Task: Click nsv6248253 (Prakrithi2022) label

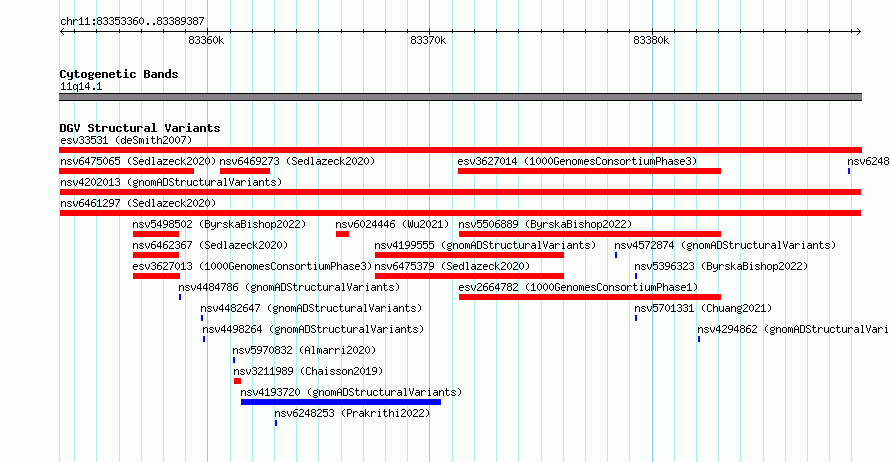Action: (x=352, y=413)
